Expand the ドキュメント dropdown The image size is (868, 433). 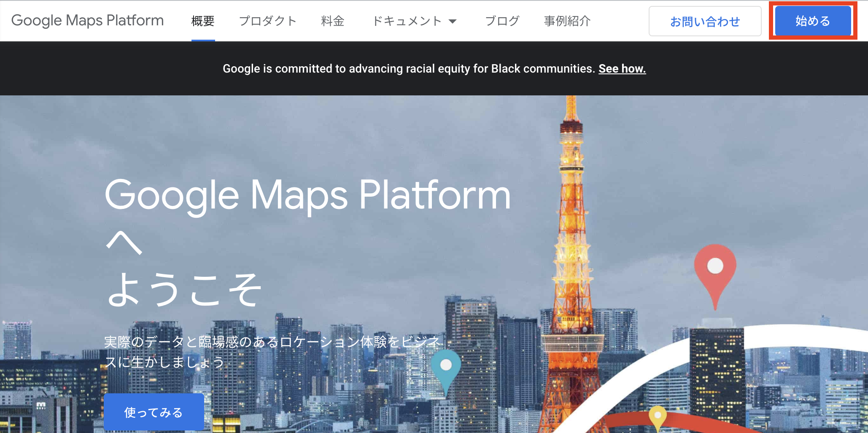[x=415, y=21]
